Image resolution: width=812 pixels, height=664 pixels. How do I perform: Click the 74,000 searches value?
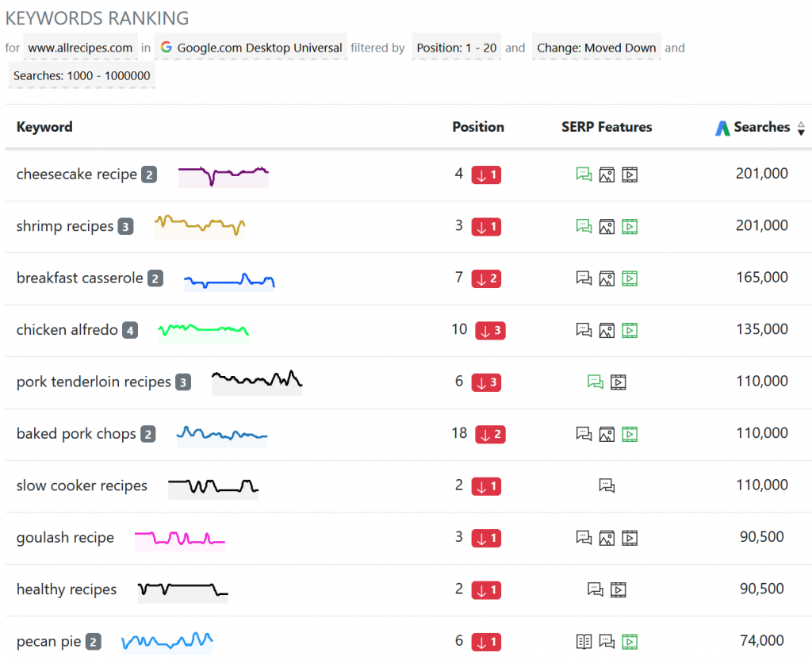pos(762,640)
